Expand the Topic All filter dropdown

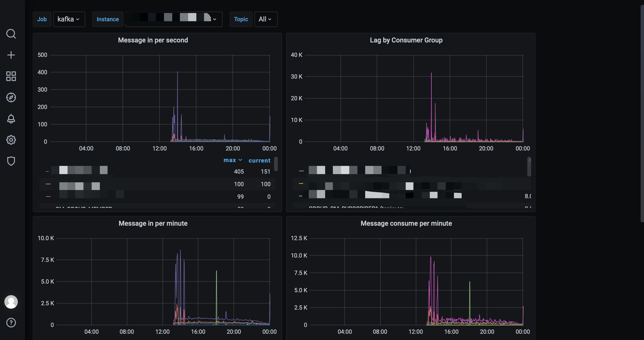coord(265,19)
